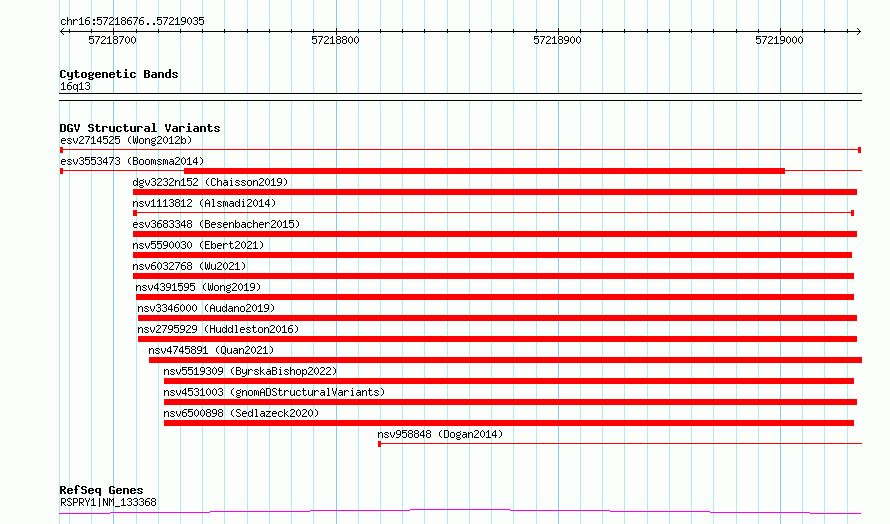
Task: Open variant nsv4391595 (Wong2019) label
Action: point(198,287)
